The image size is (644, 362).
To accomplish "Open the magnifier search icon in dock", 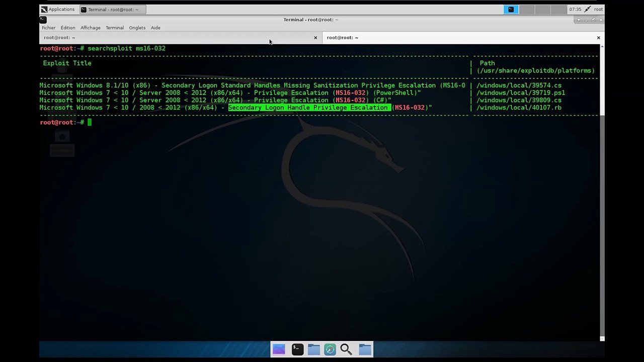I will point(346,349).
